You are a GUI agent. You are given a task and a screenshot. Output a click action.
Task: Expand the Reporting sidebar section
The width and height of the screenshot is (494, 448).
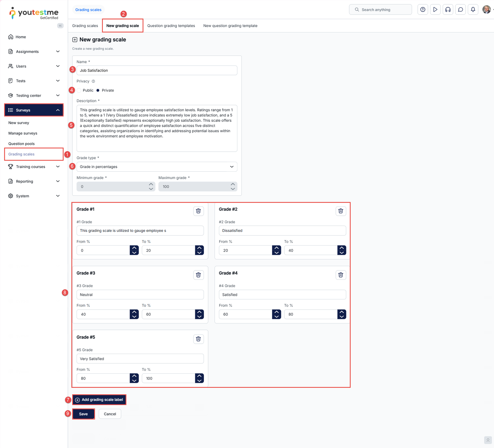coord(34,181)
